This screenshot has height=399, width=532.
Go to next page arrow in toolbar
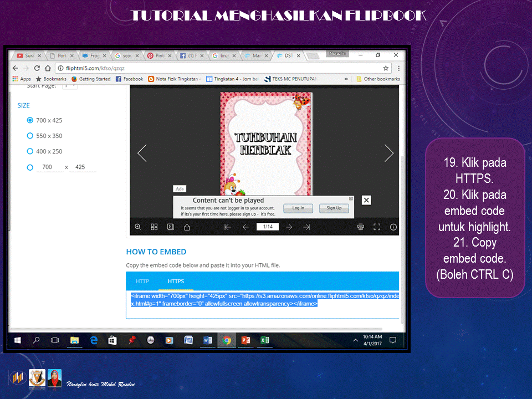[289, 227]
